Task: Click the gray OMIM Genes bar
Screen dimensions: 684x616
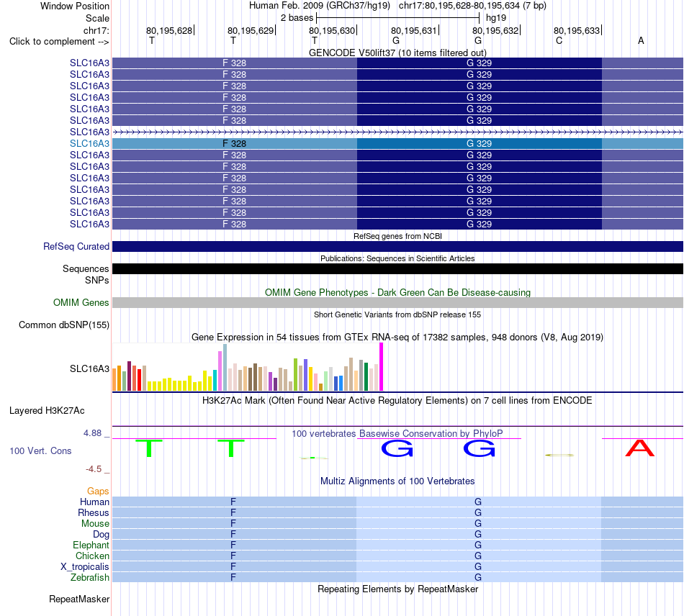Action: (x=397, y=302)
